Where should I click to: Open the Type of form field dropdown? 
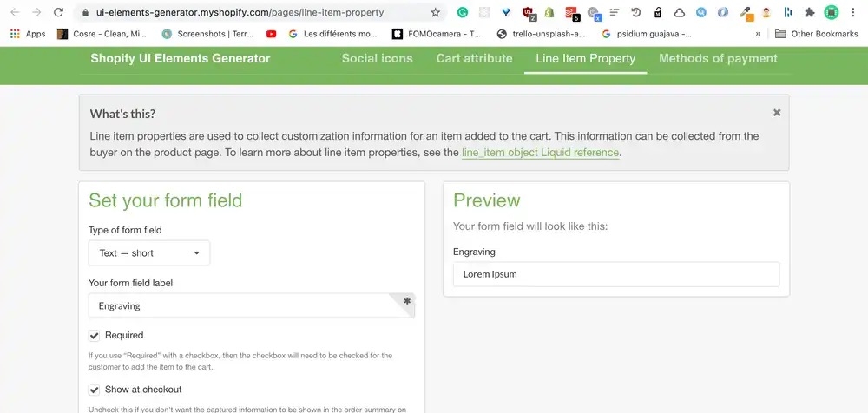pyautogui.click(x=149, y=253)
